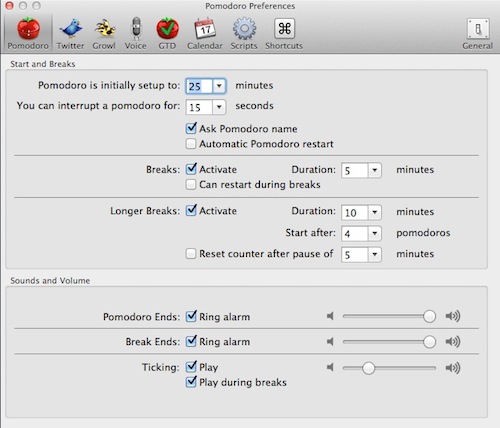
Task: Uncheck the Ticking Play checkbox
Action: 191,367
